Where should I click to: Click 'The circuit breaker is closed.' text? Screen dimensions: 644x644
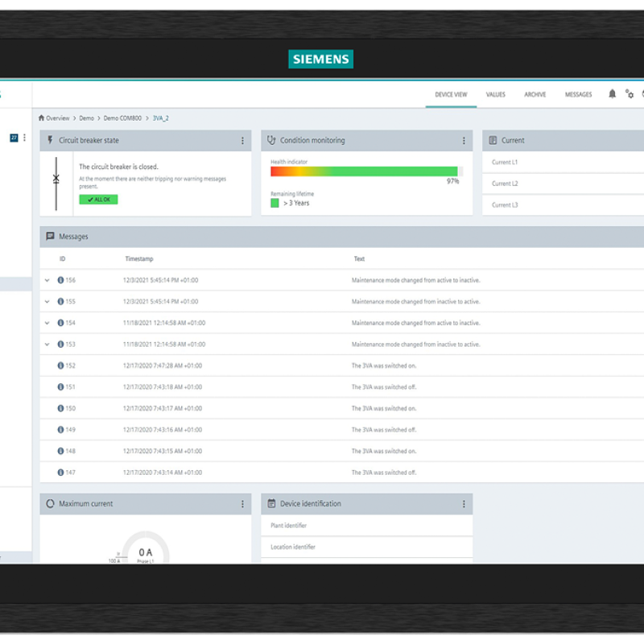(x=118, y=167)
